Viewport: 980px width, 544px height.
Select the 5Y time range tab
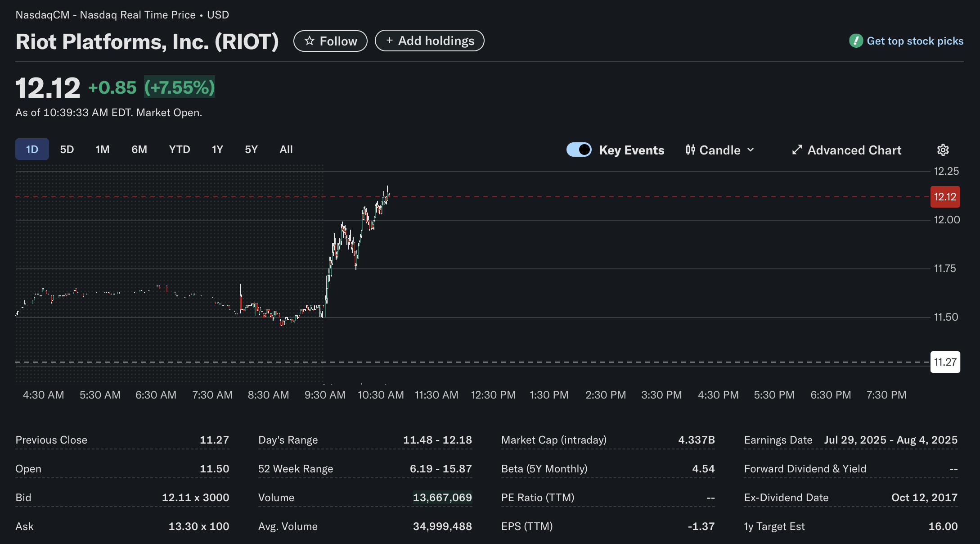(x=251, y=149)
